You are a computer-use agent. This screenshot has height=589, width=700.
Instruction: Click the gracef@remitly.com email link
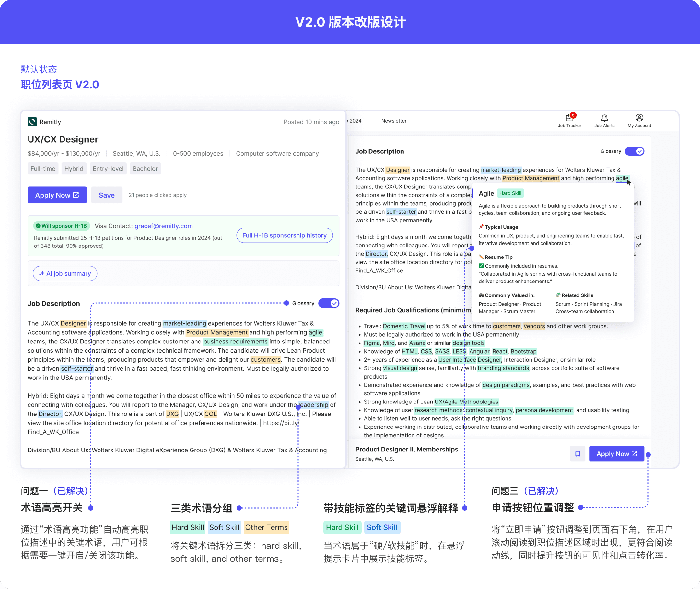pos(163,226)
